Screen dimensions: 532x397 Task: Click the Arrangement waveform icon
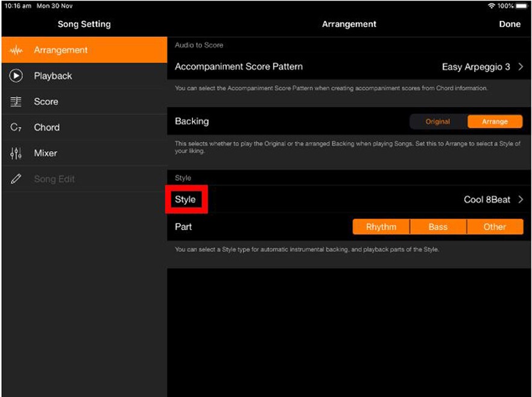tap(16, 51)
